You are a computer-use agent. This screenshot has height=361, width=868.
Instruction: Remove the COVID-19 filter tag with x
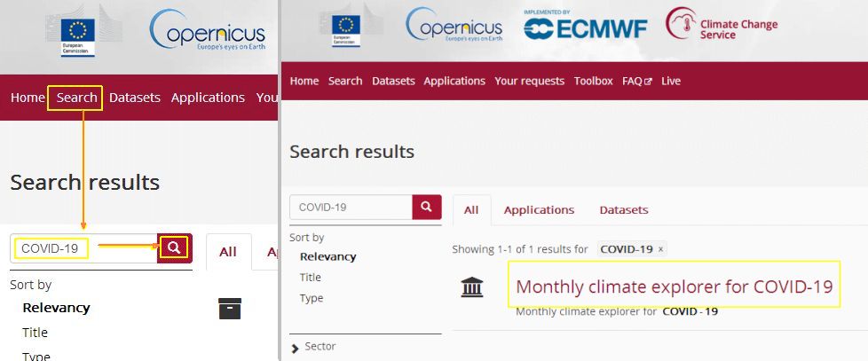pos(660,249)
